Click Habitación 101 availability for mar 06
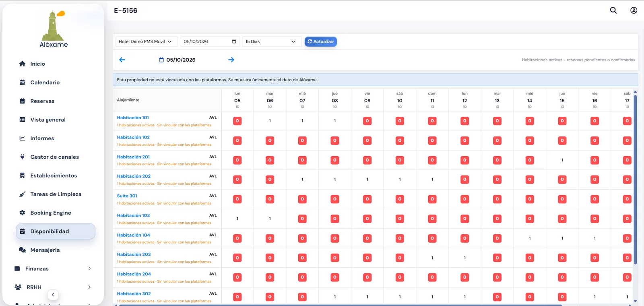The image size is (644, 306). click(x=270, y=121)
